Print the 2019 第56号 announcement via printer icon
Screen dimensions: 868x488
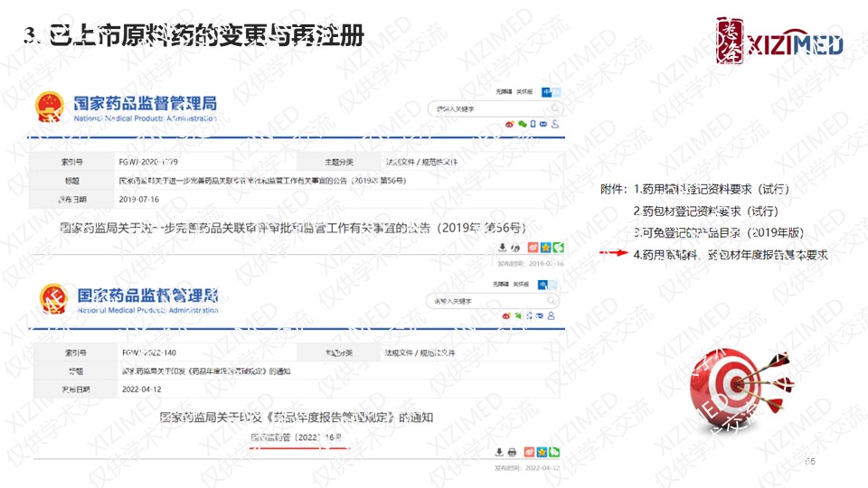[x=515, y=248]
